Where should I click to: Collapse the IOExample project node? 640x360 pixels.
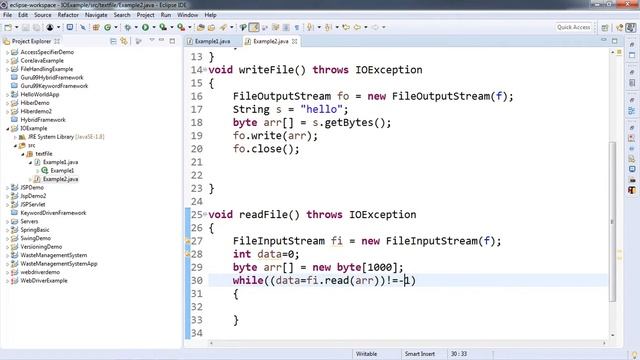tap(7, 129)
